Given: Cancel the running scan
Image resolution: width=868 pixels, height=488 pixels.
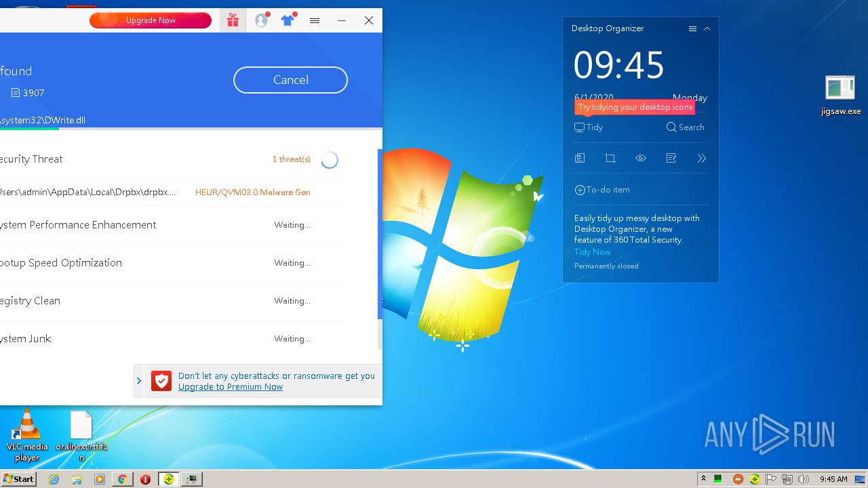Looking at the screenshot, I should click(290, 80).
